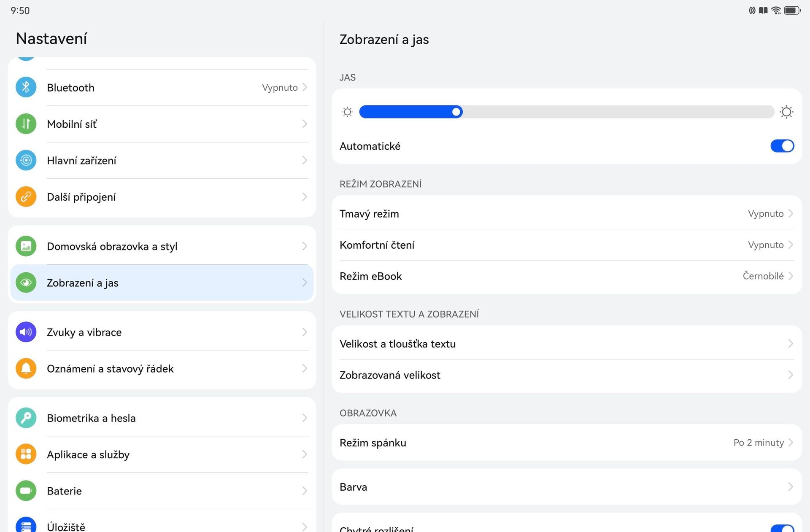The height and width of the screenshot is (532, 810).
Task: Tap the Aplikace a služby grid icon
Action: 26,454
